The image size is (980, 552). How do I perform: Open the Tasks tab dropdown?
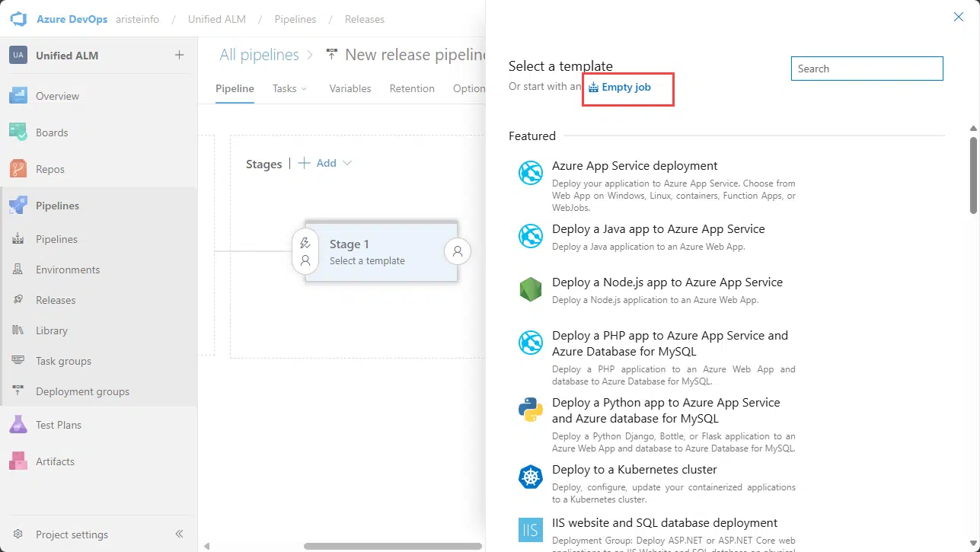(289, 88)
